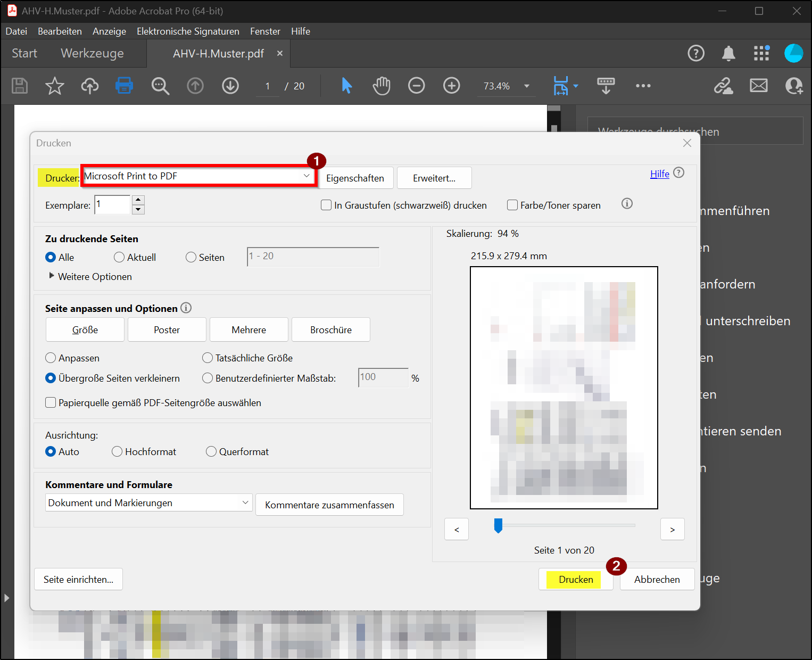Select the Querformat orientation option

[211, 452]
